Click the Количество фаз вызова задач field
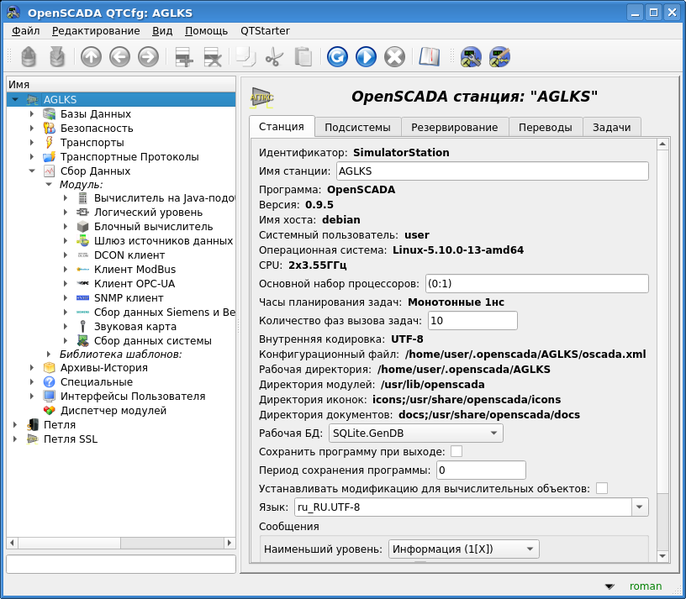This screenshot has height=599, width=686. pyautogui.click(x=472, y=321)
